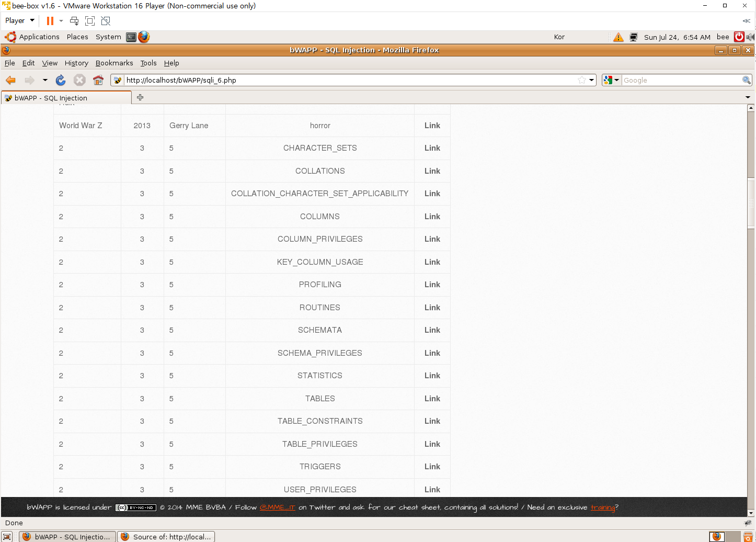Click the bee user name in the panel
Image resolution: width=756 pixels, height=542 pixels.
point(723,37)
